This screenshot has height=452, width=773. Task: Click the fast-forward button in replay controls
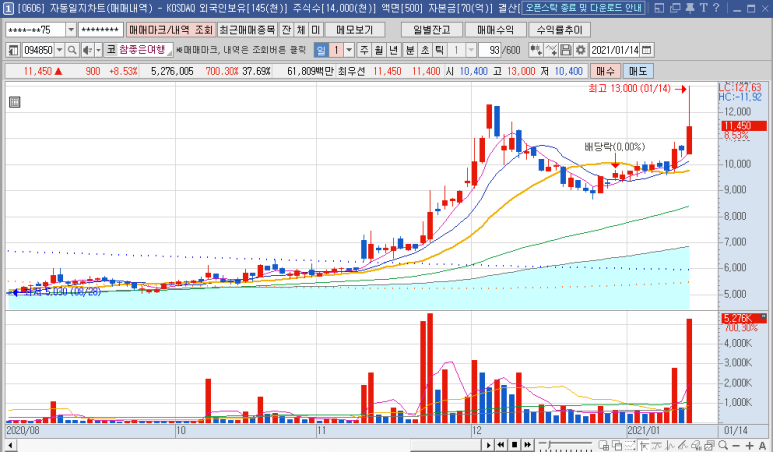(527, 445)
